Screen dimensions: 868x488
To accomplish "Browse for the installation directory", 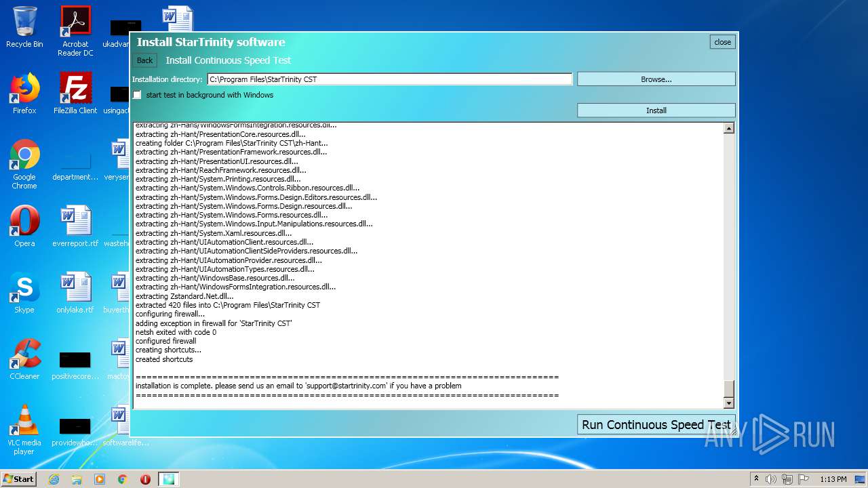I will [x=656, y=79].
